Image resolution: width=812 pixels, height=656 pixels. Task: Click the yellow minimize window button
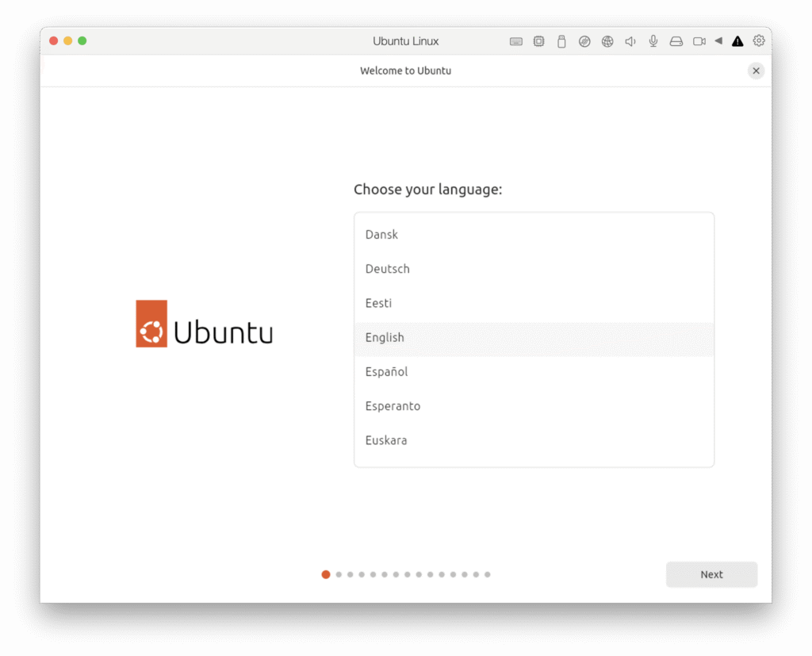coord(68,41)
